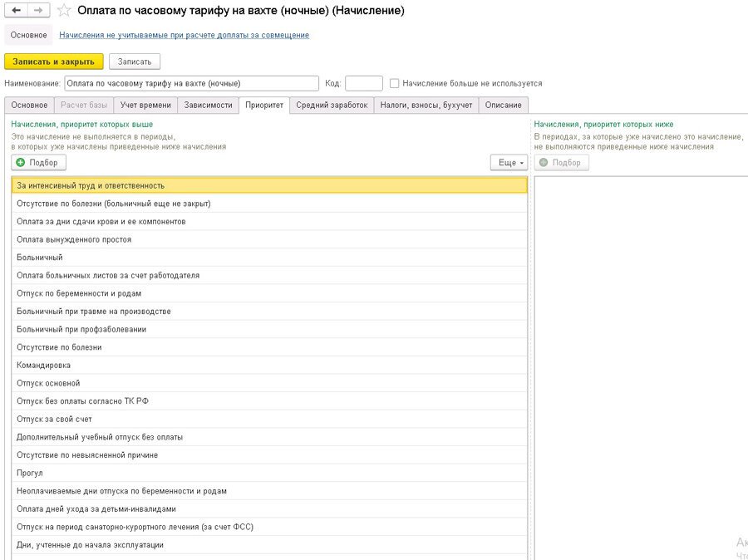Open the disabled 'Расчет базы' tab
Viewport: 748px width, 560px height.
point(84,105)
